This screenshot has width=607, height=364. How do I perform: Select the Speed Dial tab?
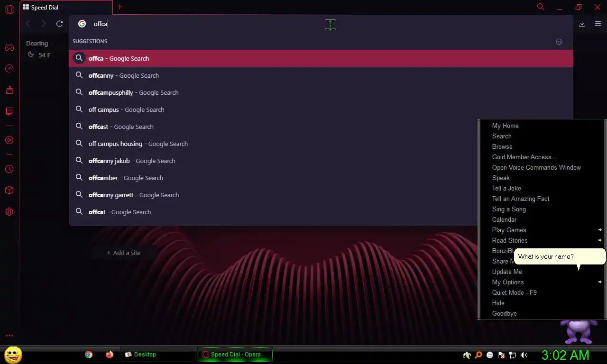[x=66, y=8]
